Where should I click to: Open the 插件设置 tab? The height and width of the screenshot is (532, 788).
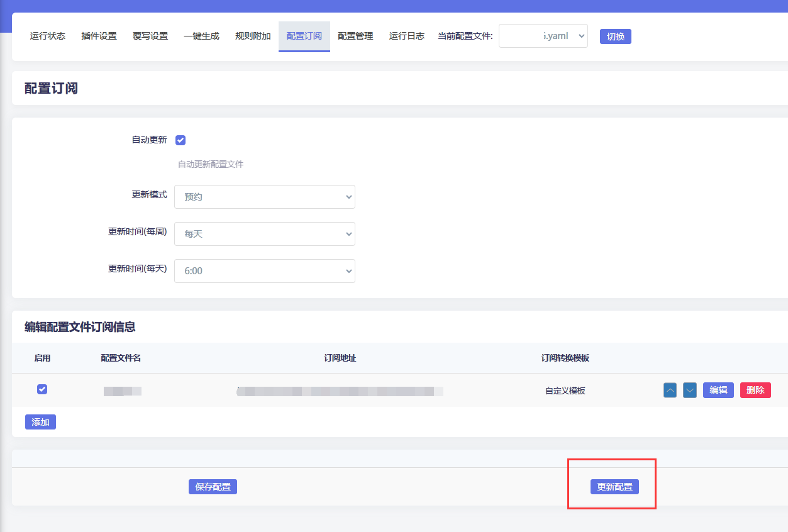click(99, 36)
